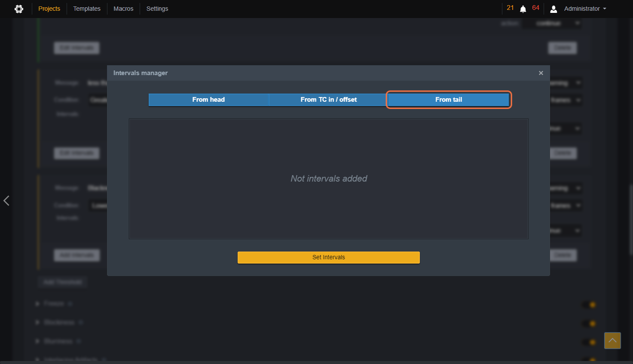Select the From tail tab

(x=449, y=100)
